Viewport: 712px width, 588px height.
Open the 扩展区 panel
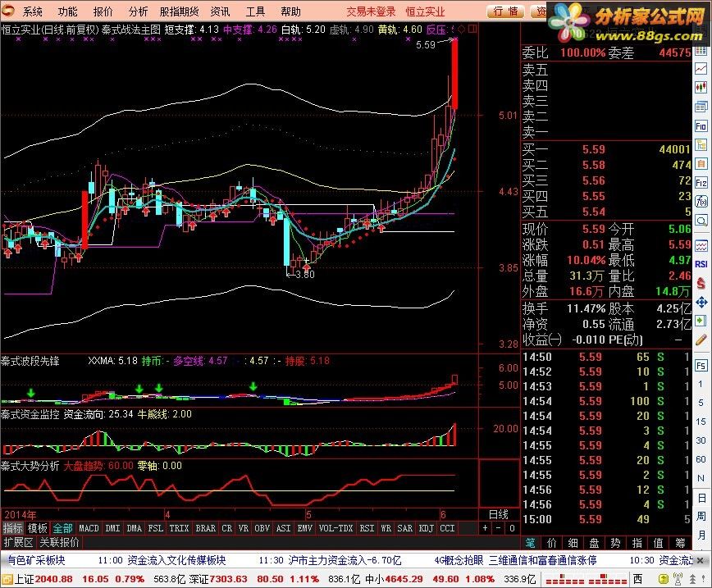tap(19, 543)
